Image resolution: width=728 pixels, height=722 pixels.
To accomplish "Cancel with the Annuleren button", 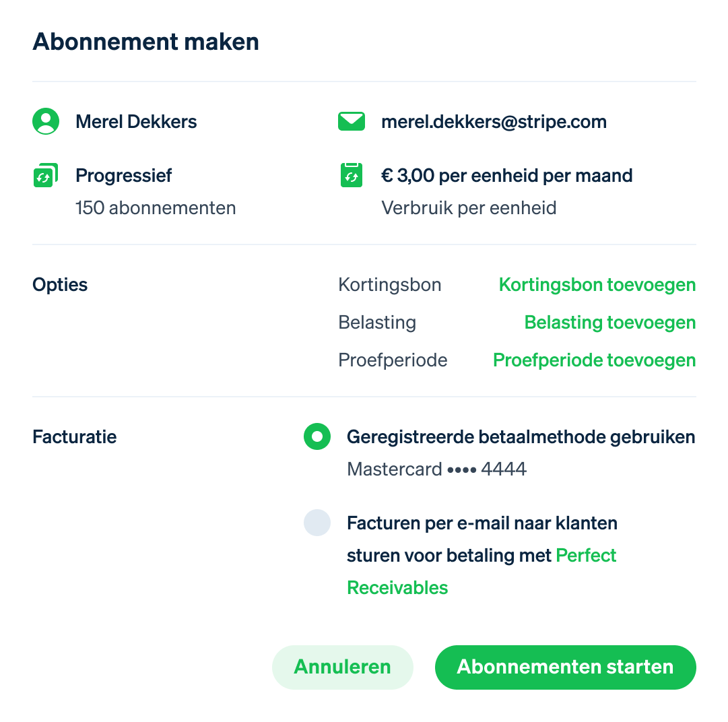I will click(343, 667).
